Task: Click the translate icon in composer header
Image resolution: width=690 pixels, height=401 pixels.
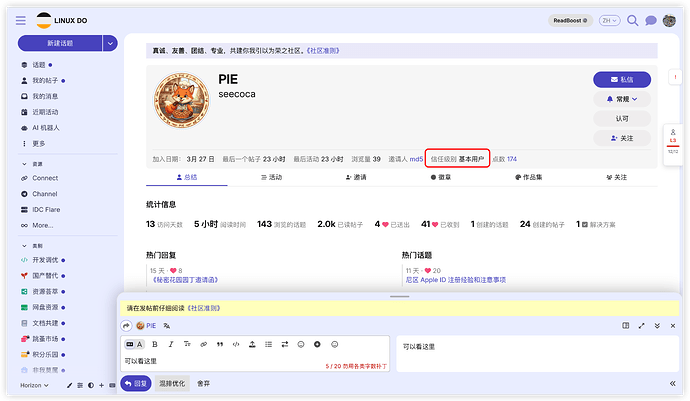Action: click(167, 326)
